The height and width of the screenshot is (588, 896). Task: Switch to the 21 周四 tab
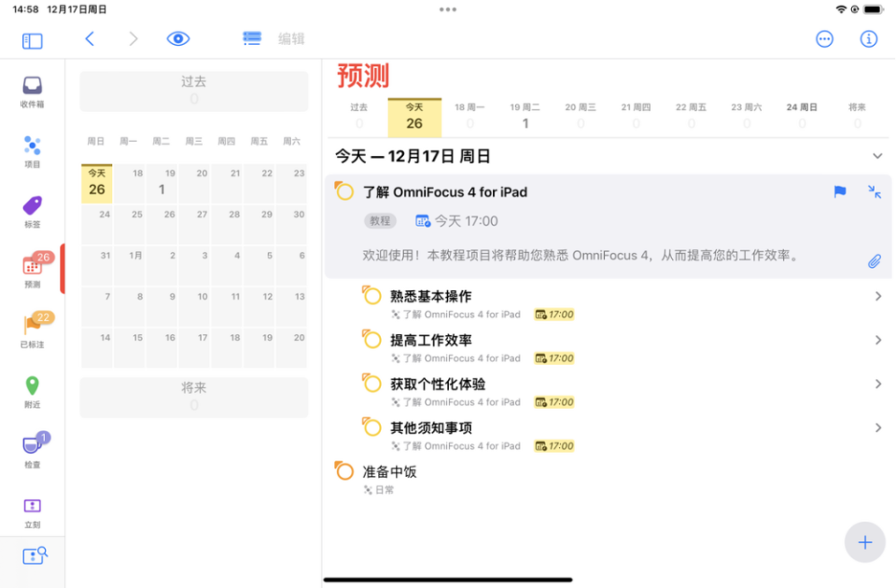pyautogui.click(x=636, y=116)
